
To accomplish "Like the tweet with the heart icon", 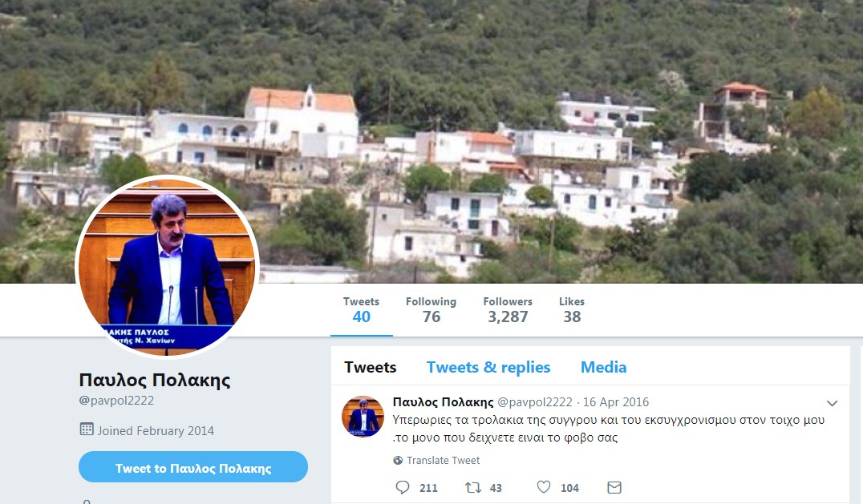I will click(x=544, y=487).
